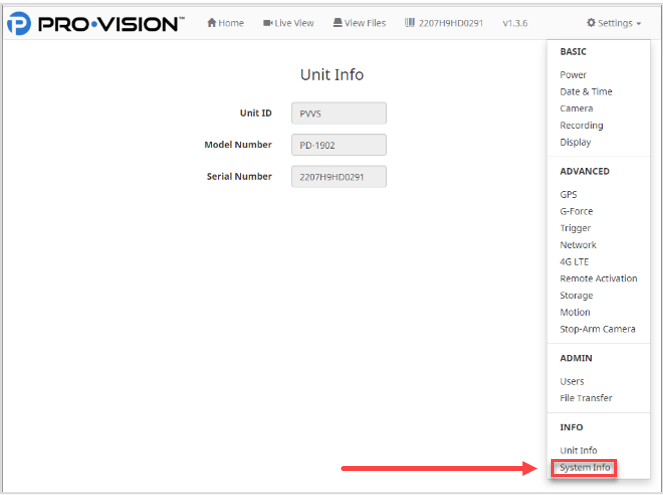Click the Unit ID field

tap(339, 113)
